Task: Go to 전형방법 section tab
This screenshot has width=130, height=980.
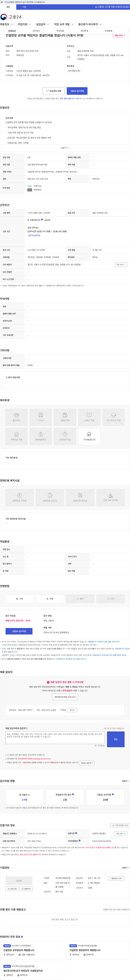Action: point(109,31)
